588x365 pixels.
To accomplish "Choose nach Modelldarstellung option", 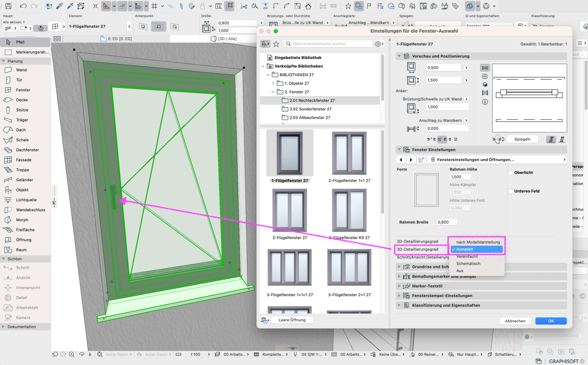I will (x=478, y=242).
